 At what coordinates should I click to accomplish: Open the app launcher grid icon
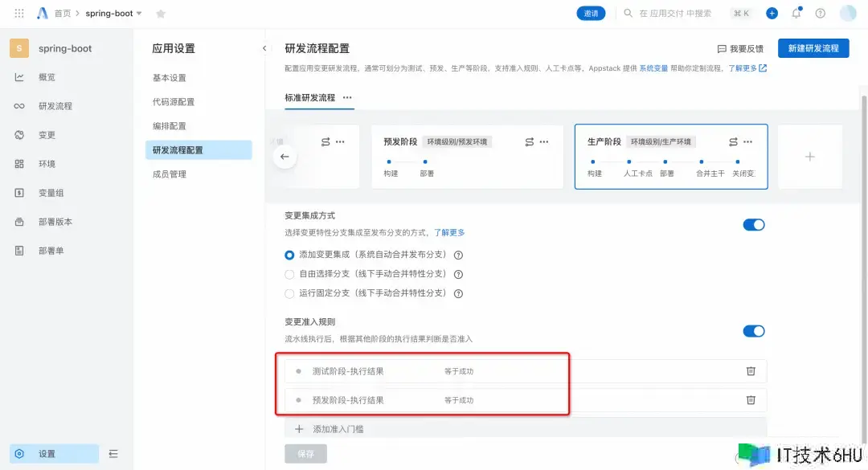click(x=19, y=14)
